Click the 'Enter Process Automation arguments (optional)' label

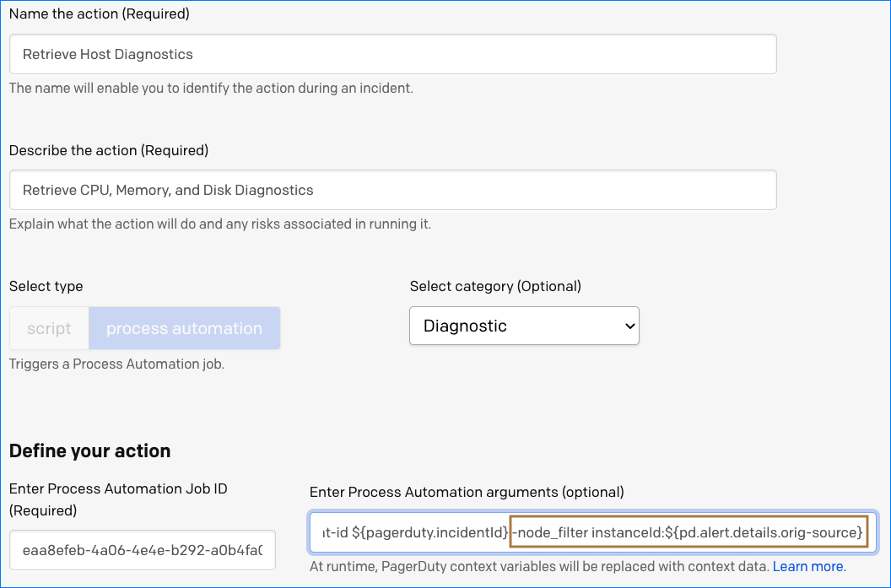pyautogui.click(x=467, y=492)
